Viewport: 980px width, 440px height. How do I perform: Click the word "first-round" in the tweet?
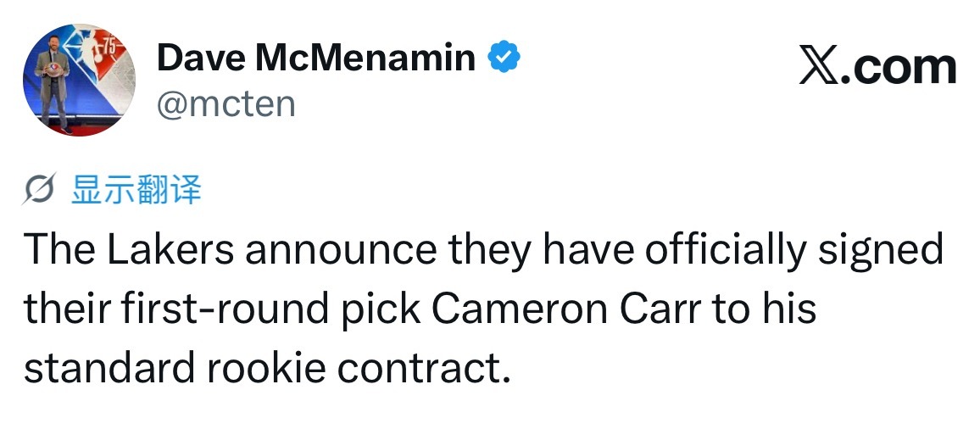[226, 309]
